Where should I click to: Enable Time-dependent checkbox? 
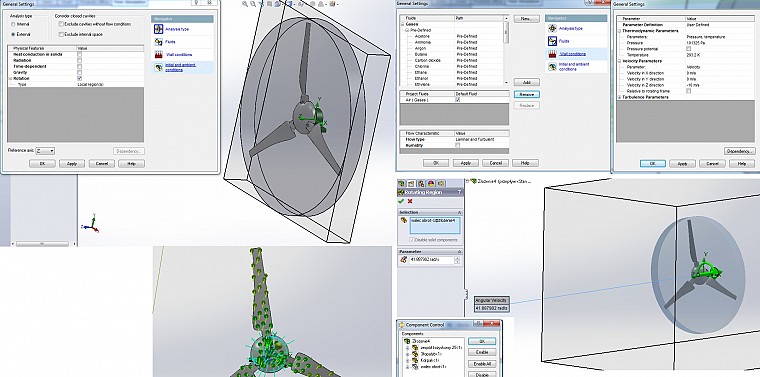pyautogui.click(x=79, y=66)
